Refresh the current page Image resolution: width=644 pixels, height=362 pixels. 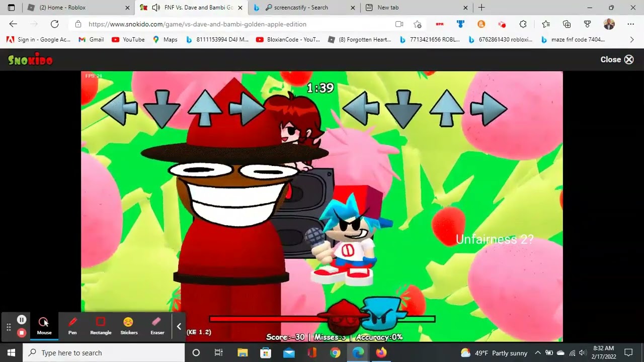[x=54, y=24]
